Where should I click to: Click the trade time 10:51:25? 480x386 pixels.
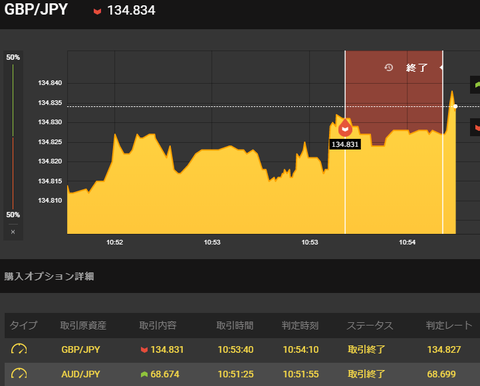pyautogui.click(x=236, y=374)
